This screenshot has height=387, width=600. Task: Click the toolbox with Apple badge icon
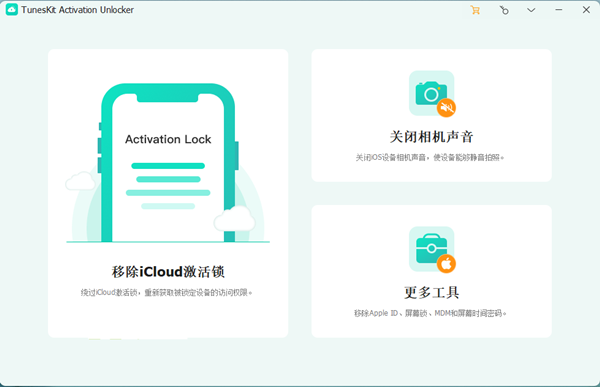click(432, 250)
